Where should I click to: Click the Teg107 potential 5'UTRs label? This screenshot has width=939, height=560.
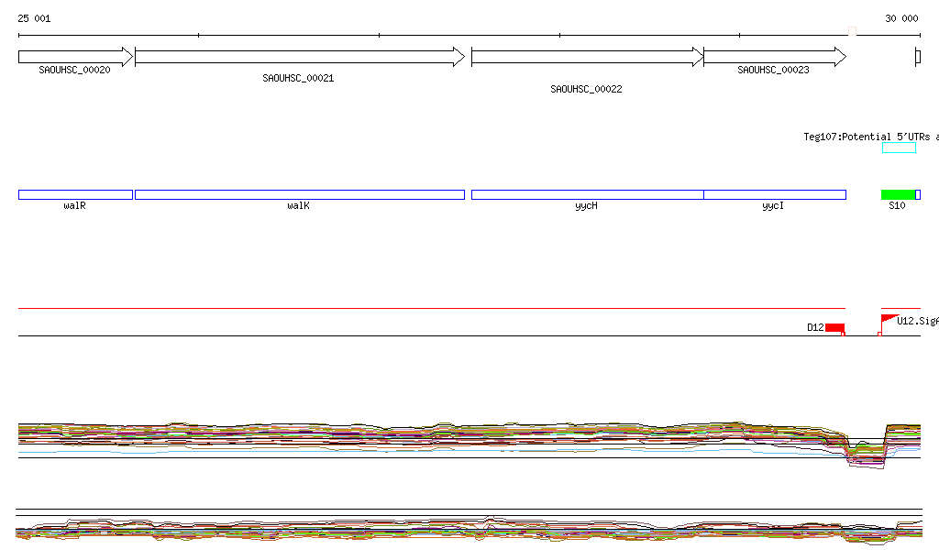tap(870, 137)
